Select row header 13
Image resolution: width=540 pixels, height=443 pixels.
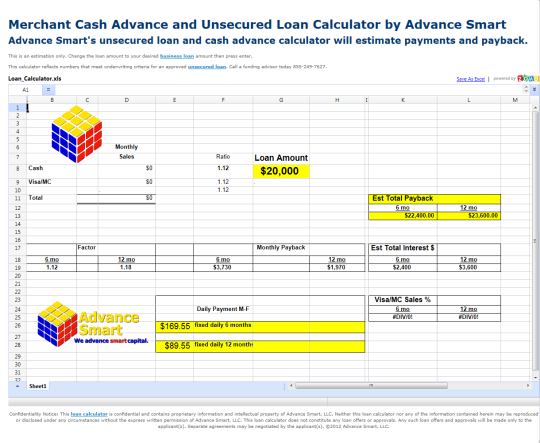point(18,216)
